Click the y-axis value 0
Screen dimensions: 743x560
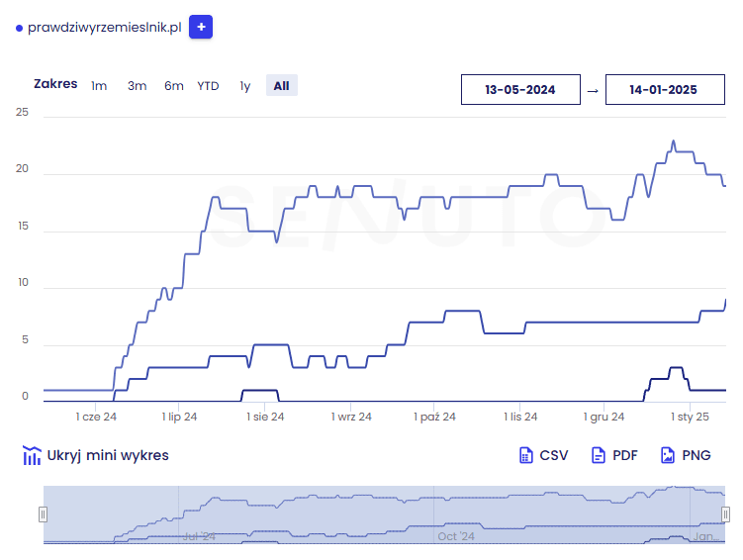click(x=25, y=396)
